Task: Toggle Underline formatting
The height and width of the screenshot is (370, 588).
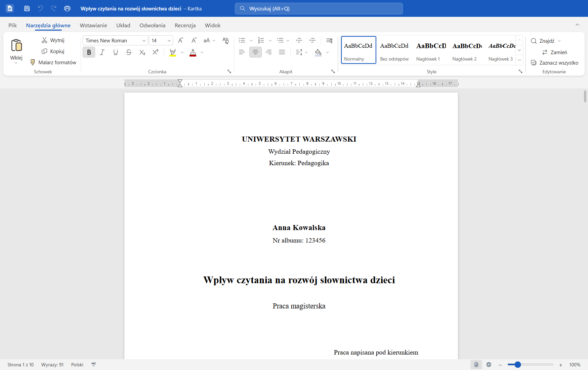Action: pyautogui.click(x=116, y=52)
